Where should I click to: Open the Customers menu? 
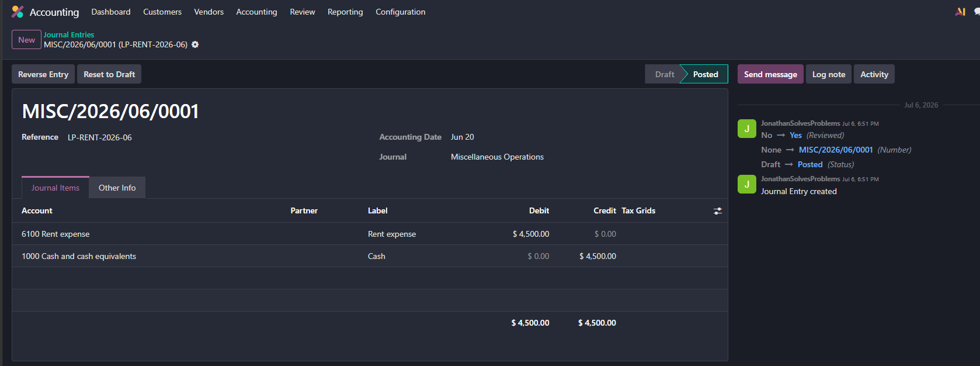click(x=162, y=12)
